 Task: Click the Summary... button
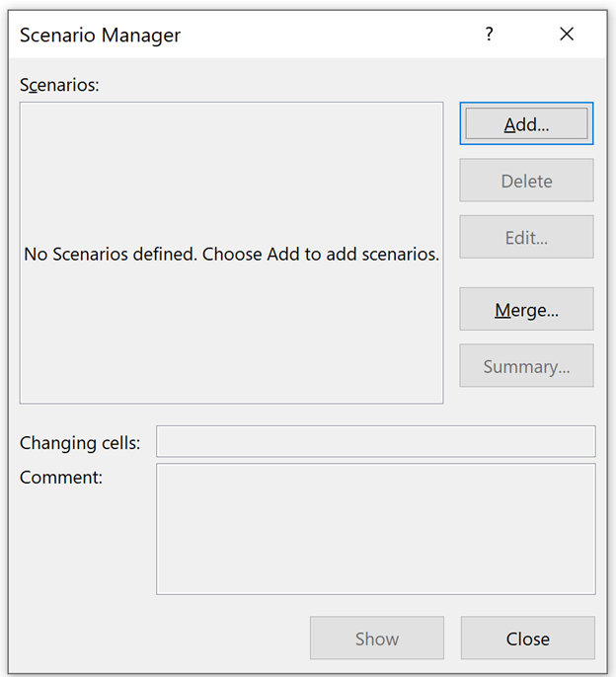point(526,366)
